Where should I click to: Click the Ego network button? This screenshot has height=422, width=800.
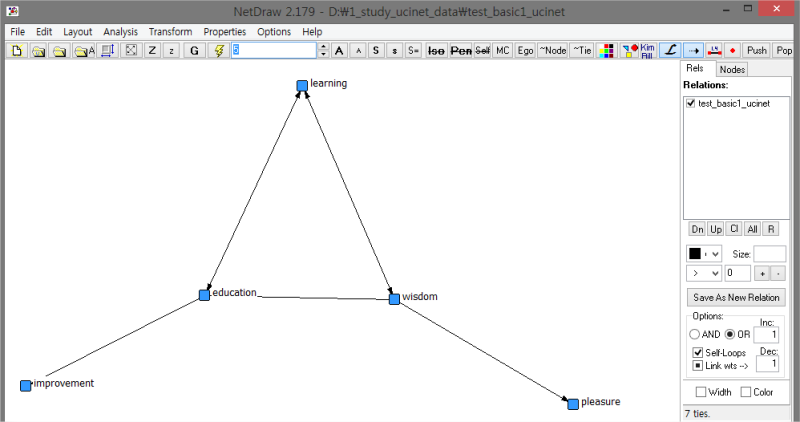[525, 51]
